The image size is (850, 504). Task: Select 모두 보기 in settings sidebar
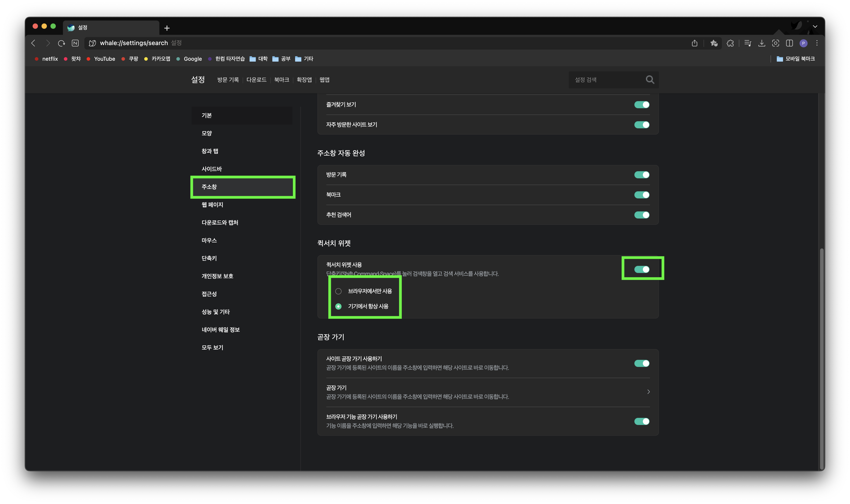[x=242, y=348]
